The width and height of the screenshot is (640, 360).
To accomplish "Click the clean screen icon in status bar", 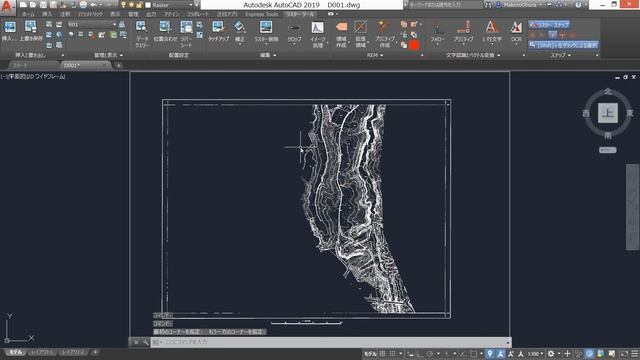I will [x=624, y=354].
